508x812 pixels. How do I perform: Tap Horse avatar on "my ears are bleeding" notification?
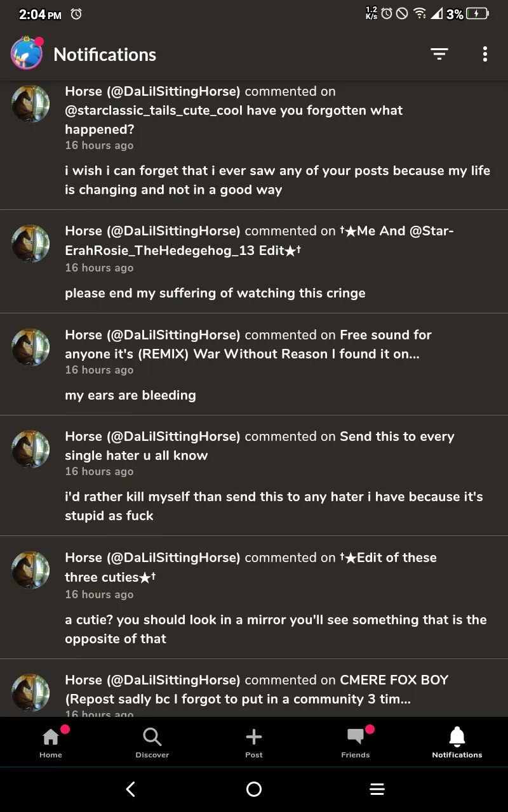click(30, 348)
